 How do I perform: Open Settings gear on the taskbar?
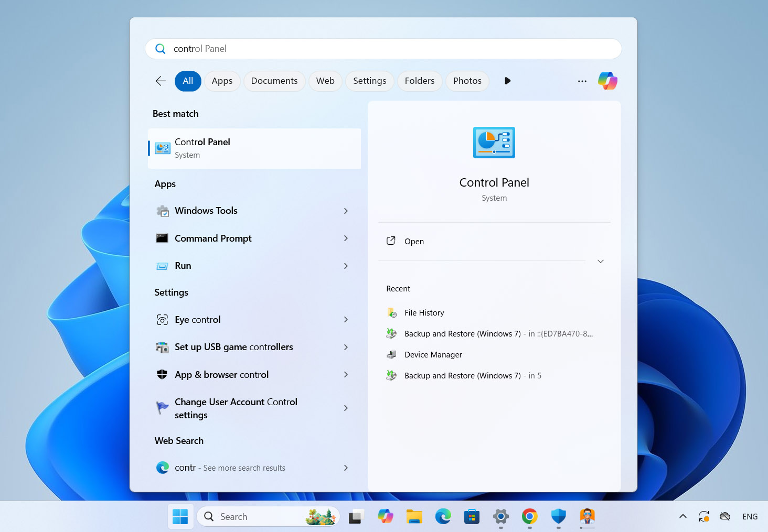501,517
